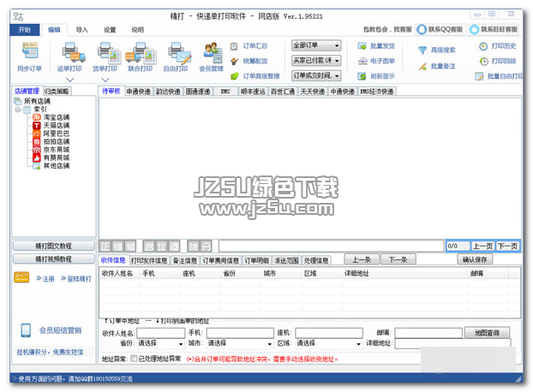
Task: Select the 天天快递 courier tab
Action: tap(313, 92)
